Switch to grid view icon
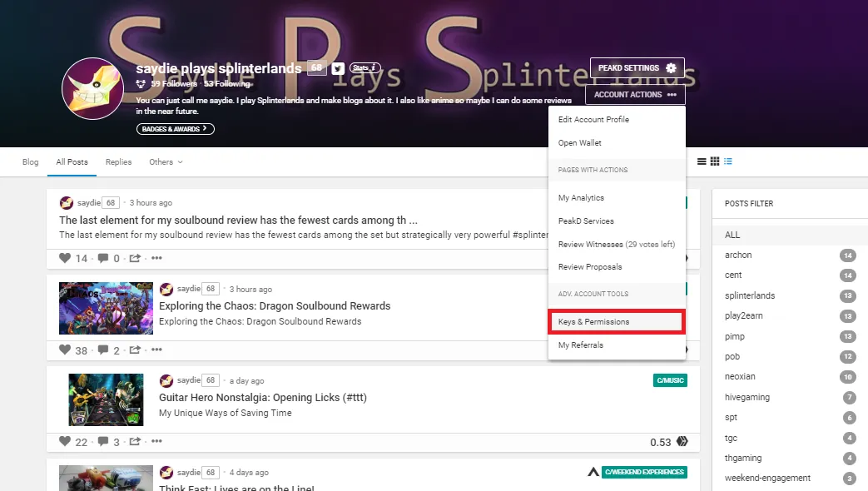 click(715, 161)
